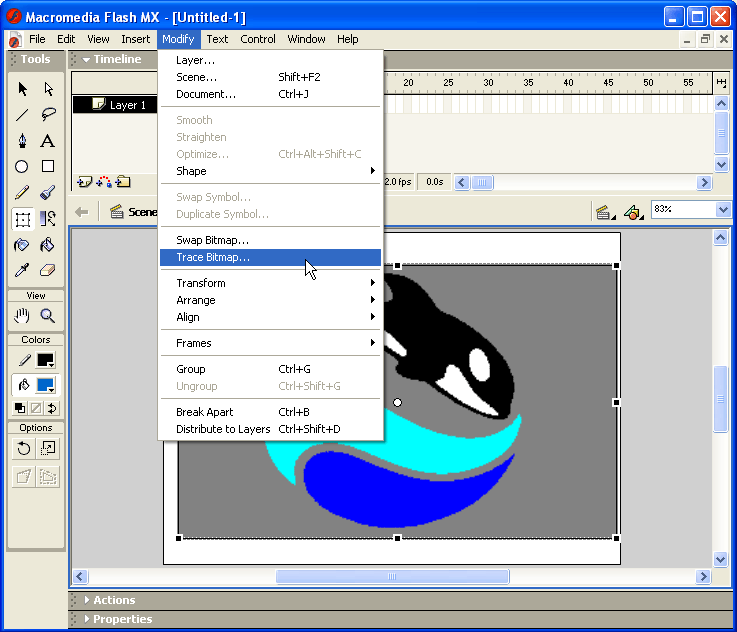The width and height of the screenshot is (737, 632).
Task: Click the Rotate and Skew option
Action: point(24,449)
